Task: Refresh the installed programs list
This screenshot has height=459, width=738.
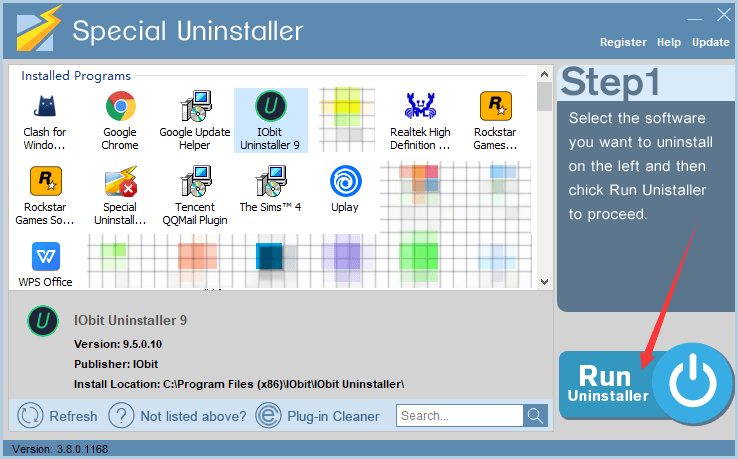Action: [x=58, y=416]
